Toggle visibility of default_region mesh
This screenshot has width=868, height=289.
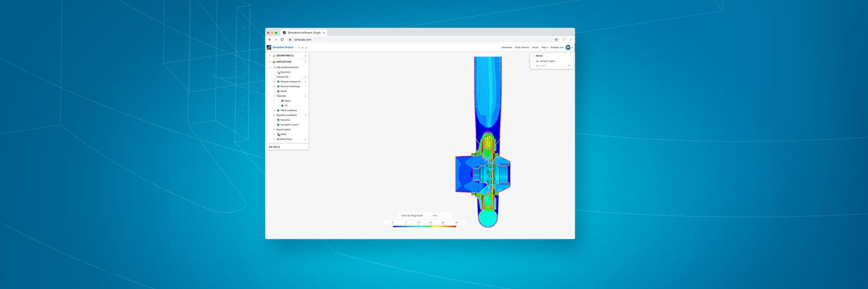click(538, 61)
